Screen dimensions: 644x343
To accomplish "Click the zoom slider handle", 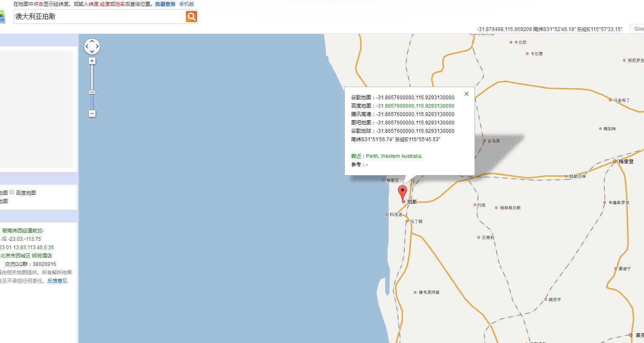I will [x=92, y=92].
